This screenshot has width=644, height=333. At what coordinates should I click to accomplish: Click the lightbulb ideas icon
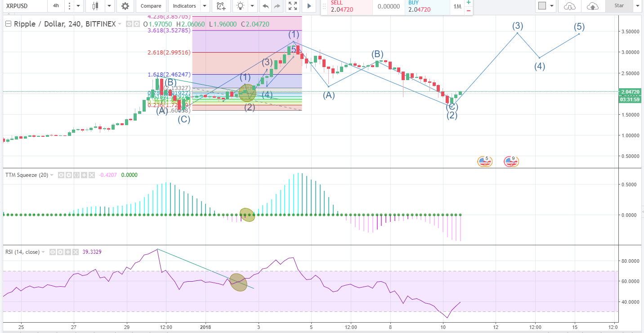(240, 6)
